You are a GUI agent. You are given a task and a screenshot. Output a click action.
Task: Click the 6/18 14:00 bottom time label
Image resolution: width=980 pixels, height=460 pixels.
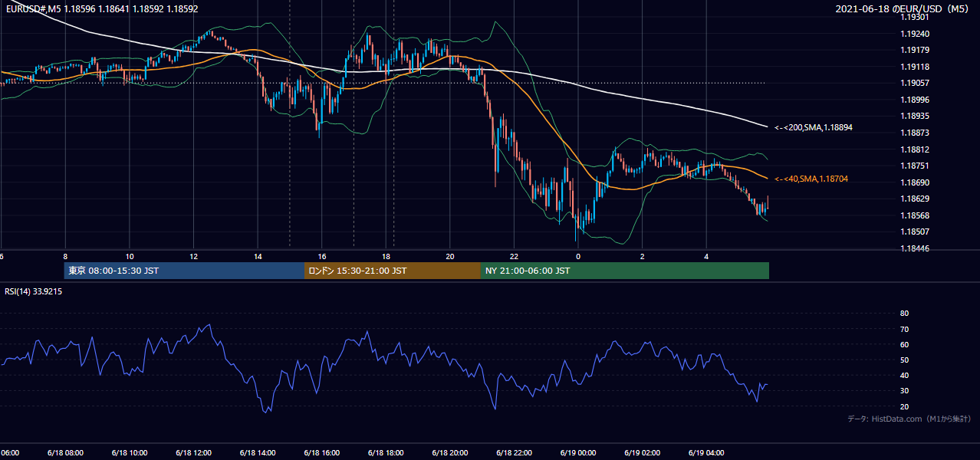(258, 452)
